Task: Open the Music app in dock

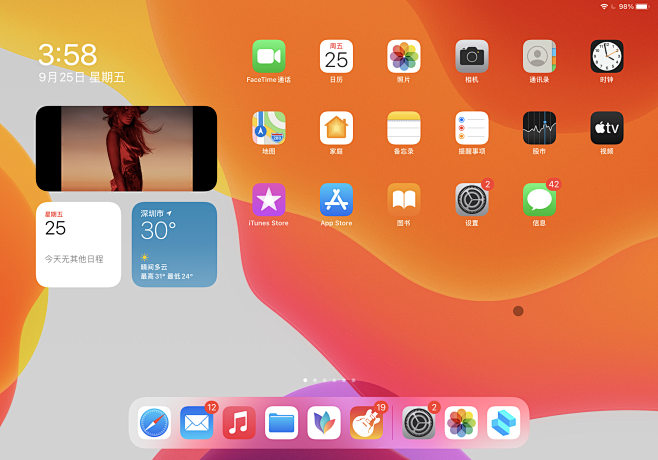Action: point(239,423)
